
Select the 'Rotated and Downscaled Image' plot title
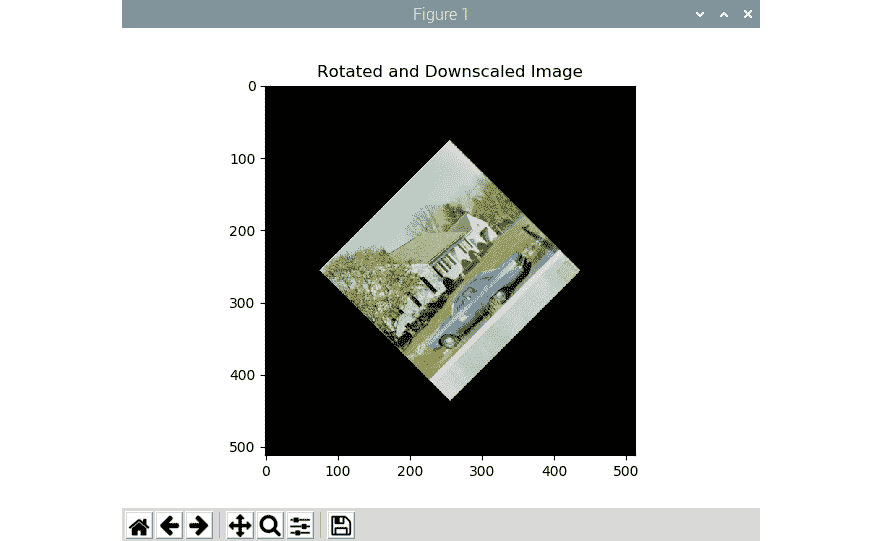click(x=449, y=72)
